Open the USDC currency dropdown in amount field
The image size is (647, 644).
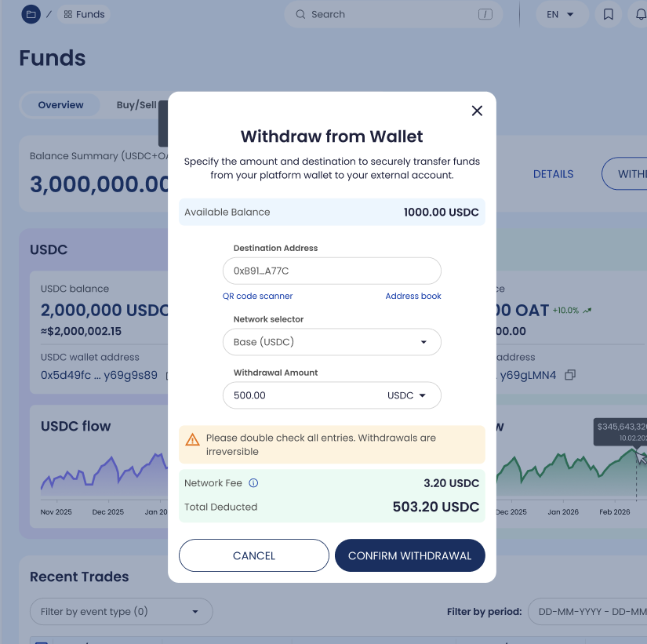pyautogui.click(x=406, y=395)
